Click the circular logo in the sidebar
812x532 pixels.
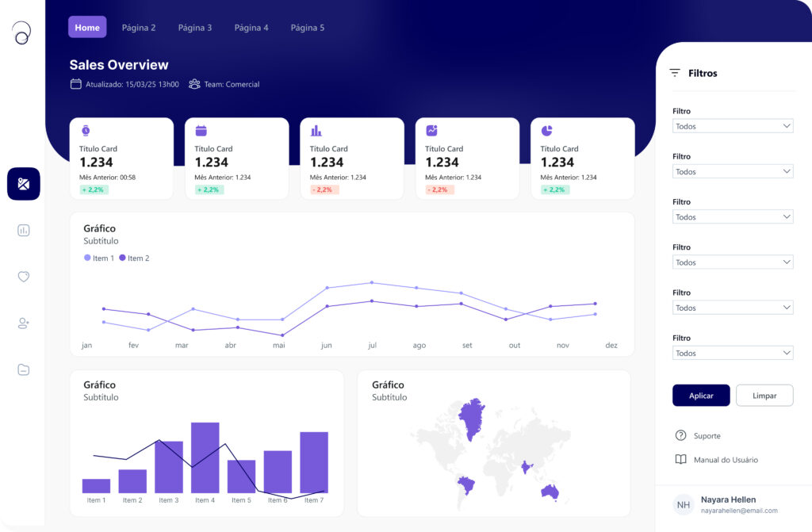[22, 33]
